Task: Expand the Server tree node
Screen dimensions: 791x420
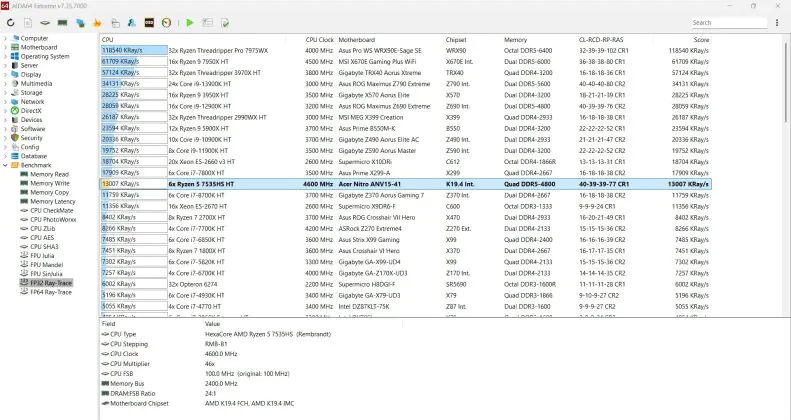Action: pos(5,66)
